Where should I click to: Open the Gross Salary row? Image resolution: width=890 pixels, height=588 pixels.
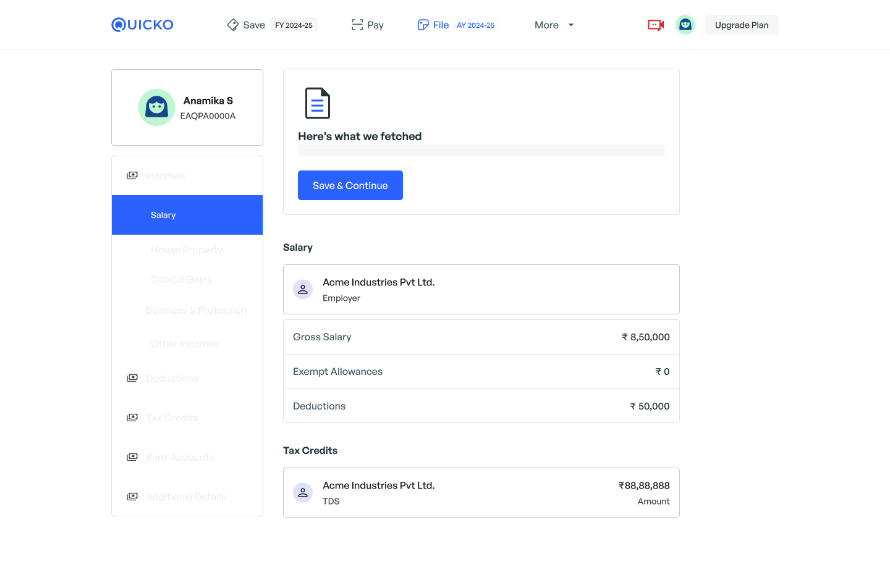481,337
